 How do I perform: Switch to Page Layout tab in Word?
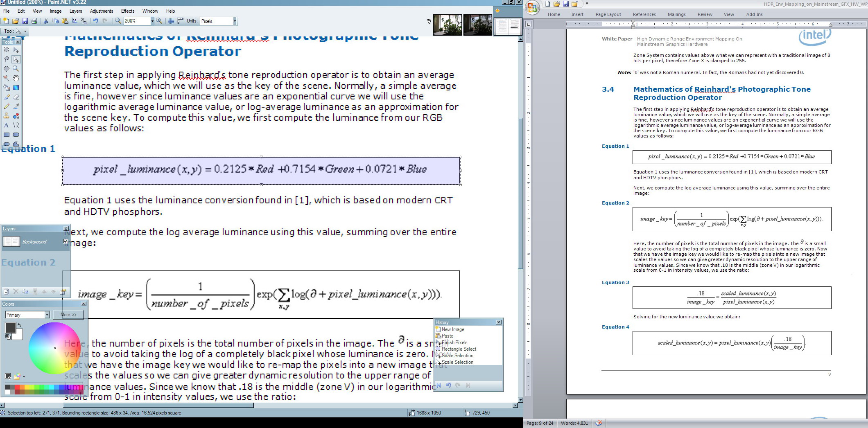point(608,14)
